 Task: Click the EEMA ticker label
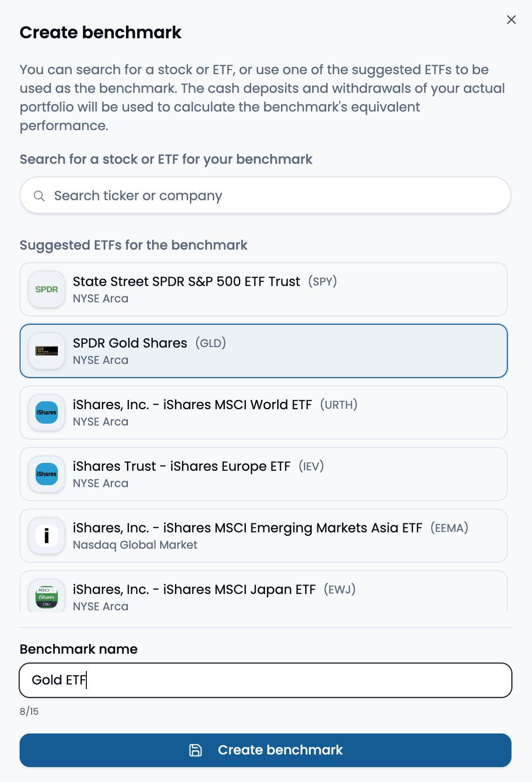tap(449, 528)
